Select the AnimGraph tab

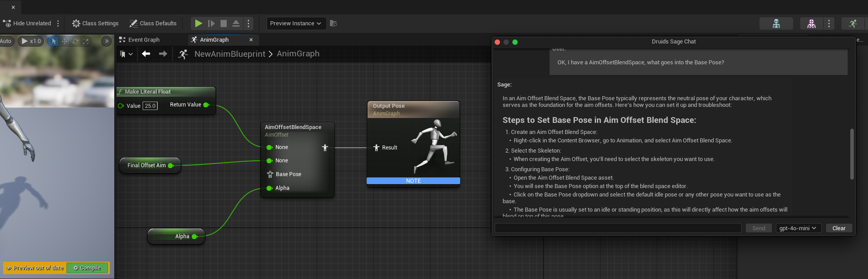(x=214, y=39)
